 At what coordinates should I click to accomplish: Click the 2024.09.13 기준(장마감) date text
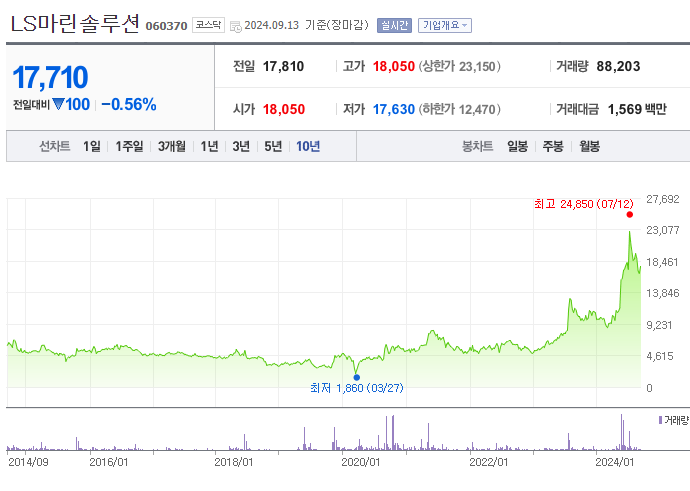307,25
